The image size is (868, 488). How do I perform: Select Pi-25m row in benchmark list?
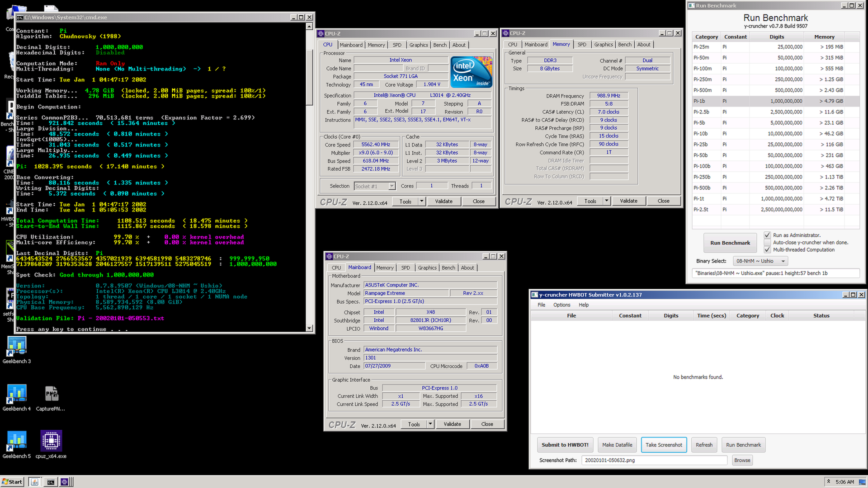point(776,47)
